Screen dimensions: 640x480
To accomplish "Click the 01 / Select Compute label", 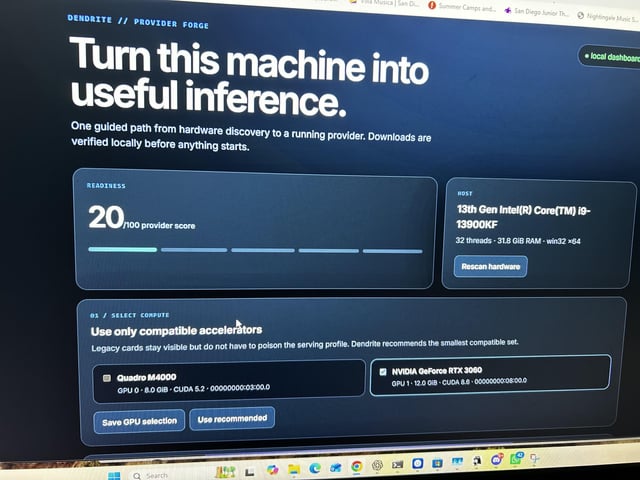I will click(130, 316).
